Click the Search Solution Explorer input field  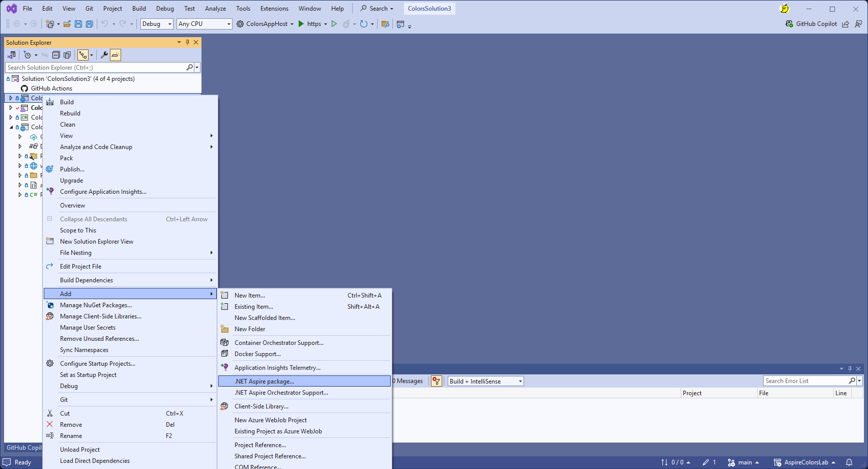point(96,68)
